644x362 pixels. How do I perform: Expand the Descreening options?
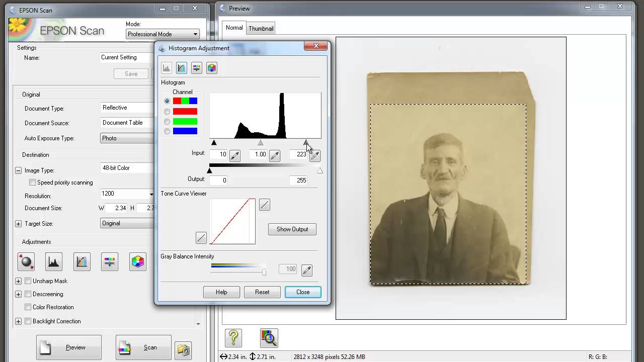point(18,294)
